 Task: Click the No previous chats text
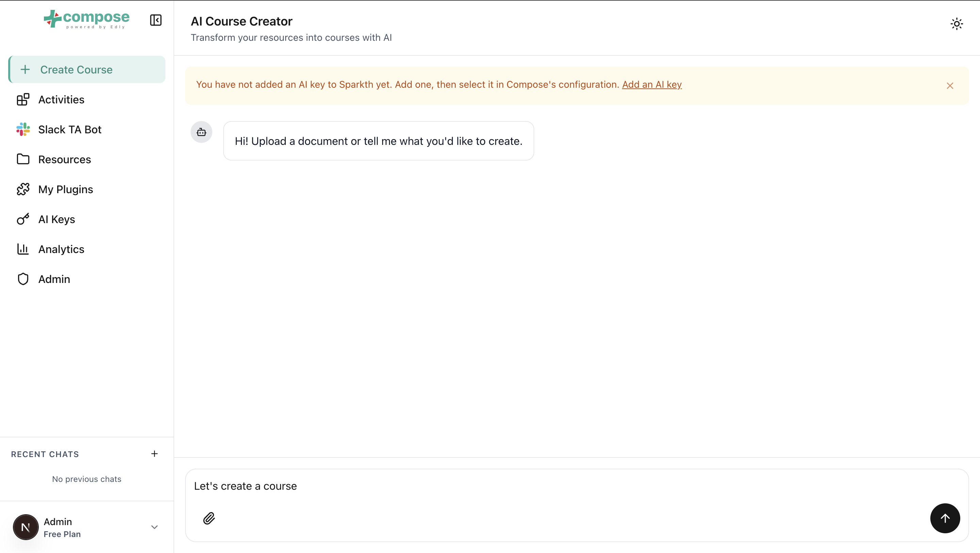(87, 479)
